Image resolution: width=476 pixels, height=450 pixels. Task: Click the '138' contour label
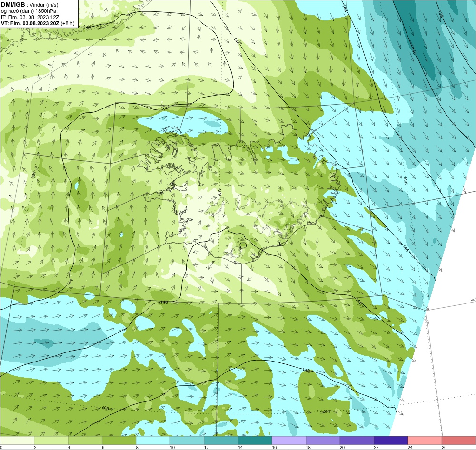coord(440,14)
